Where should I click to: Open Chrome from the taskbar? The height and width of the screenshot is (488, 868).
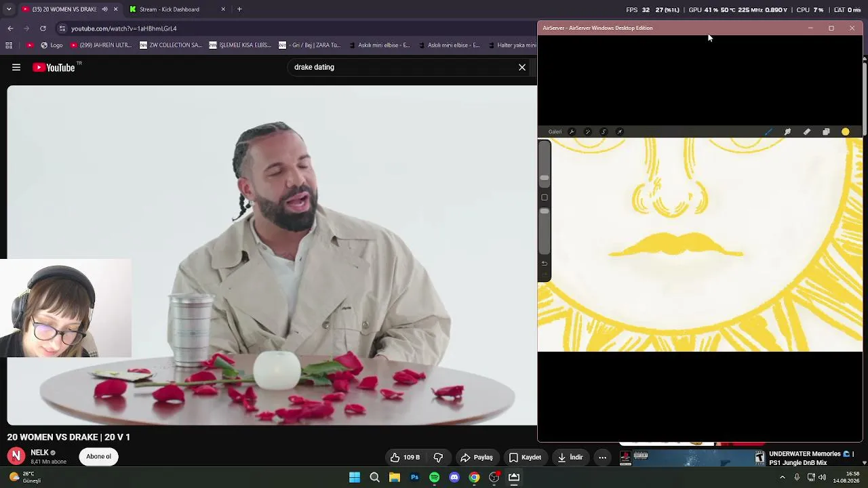(474, 477)
